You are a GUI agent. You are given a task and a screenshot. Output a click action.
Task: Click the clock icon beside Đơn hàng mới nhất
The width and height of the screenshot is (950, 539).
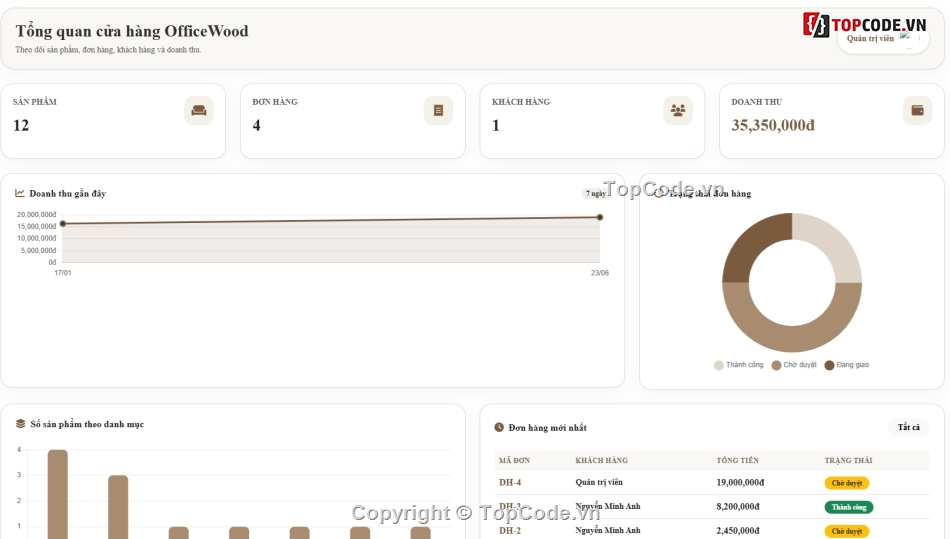coord(499,427)
